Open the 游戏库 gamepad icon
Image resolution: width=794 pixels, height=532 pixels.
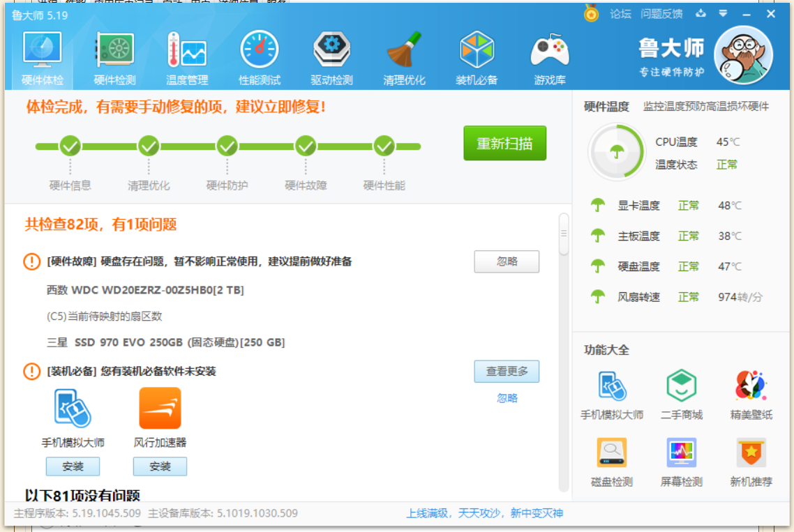click(549, 50)
